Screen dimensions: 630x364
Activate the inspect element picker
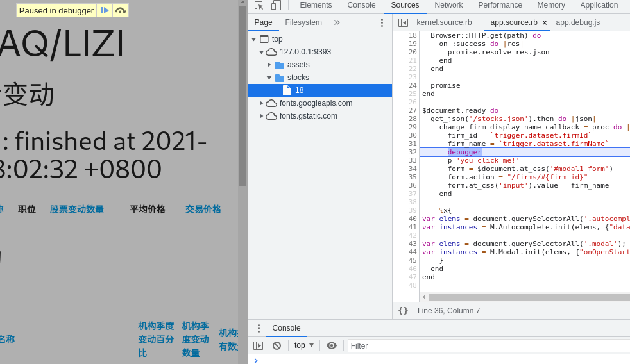point(259,5)
